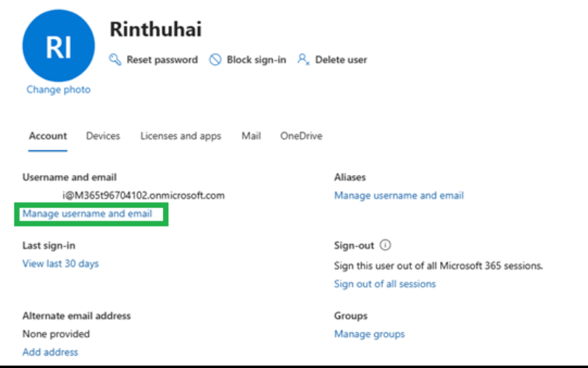Open the Licenses and apps tab
588x368 pixels.
[181, 136]
